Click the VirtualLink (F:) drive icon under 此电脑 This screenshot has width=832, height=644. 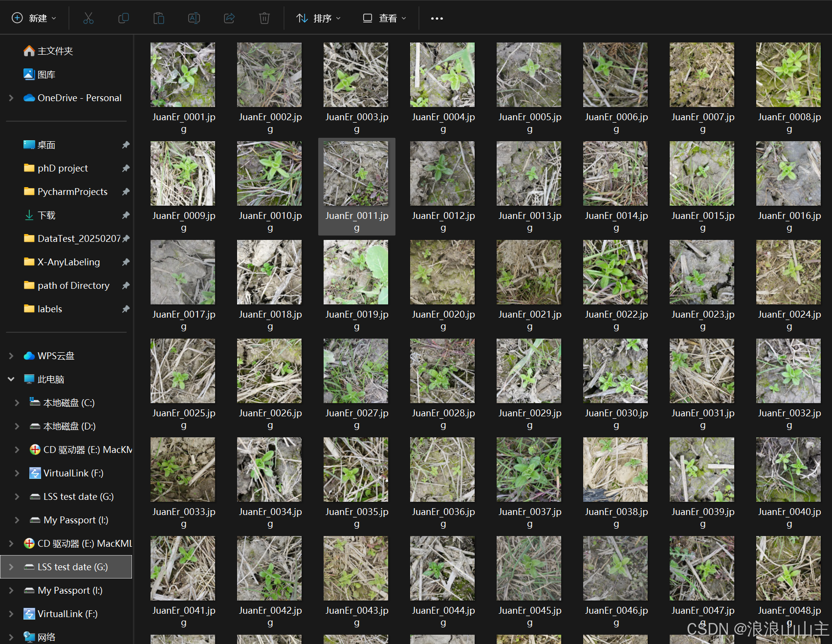[x=35, y=473]
